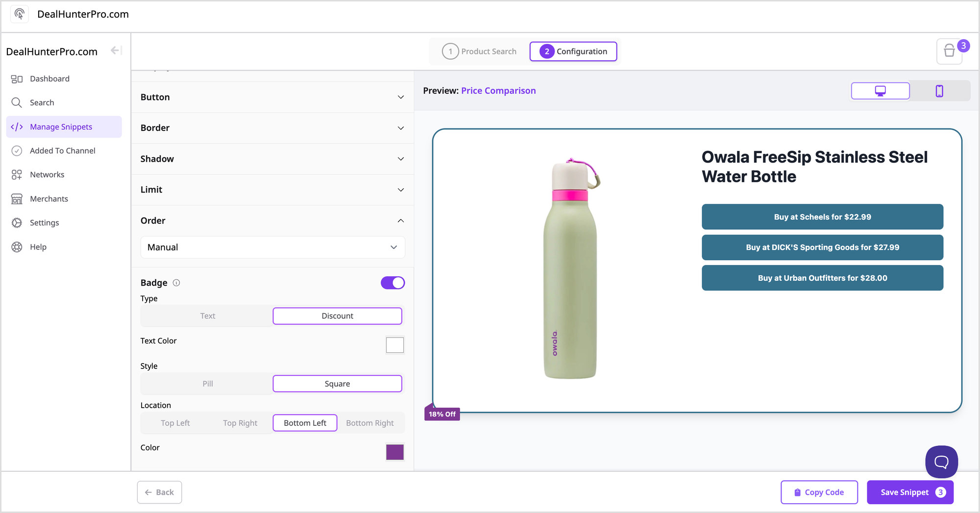Switch preview to mobile phone view
The image size is (980, 513).
pos(939,91)
